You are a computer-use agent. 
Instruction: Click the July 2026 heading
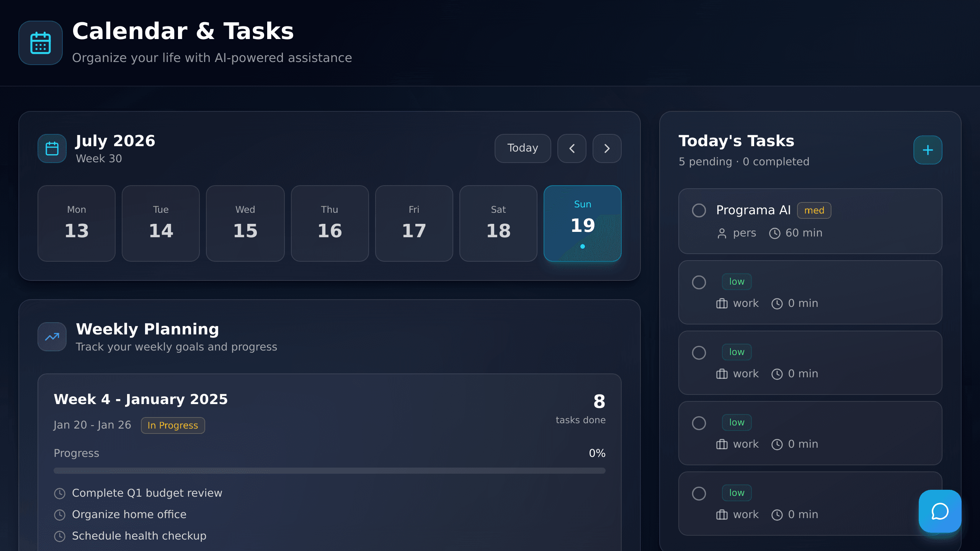point(116,141)
